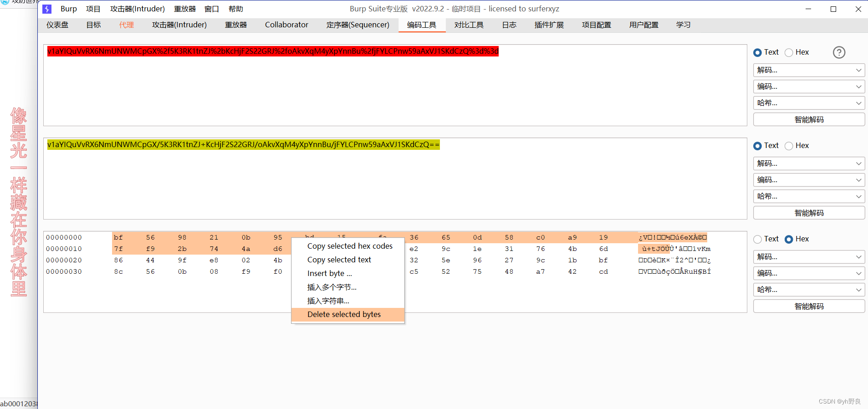This screenshot has height=409, width=868.
Task: Switch to the 编码工具 tab
Action: click(x=422, y=25)
